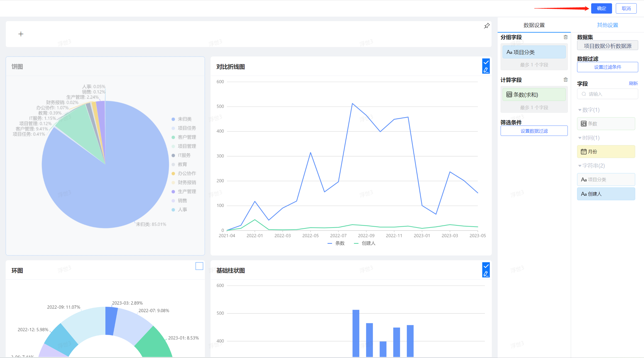Toggle 项目管理 legend item in pie chart
Viewport: 644px width, 358px height.
pyautogui.click(x=184, y=146)
